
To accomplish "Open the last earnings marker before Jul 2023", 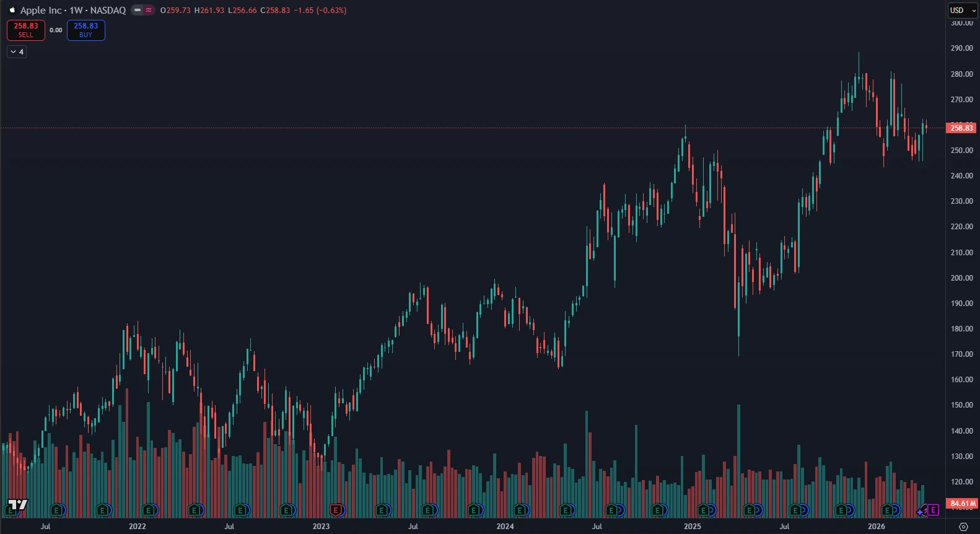I will [382, 510].
